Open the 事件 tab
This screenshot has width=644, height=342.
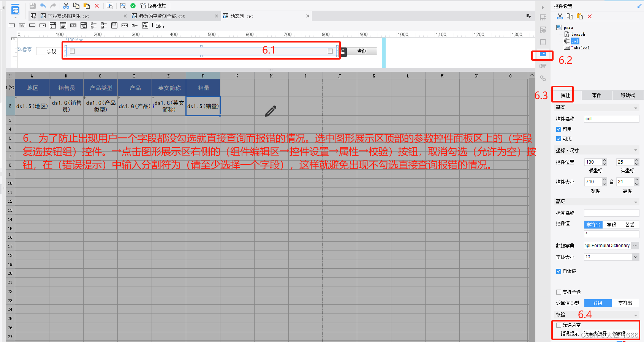597,95
